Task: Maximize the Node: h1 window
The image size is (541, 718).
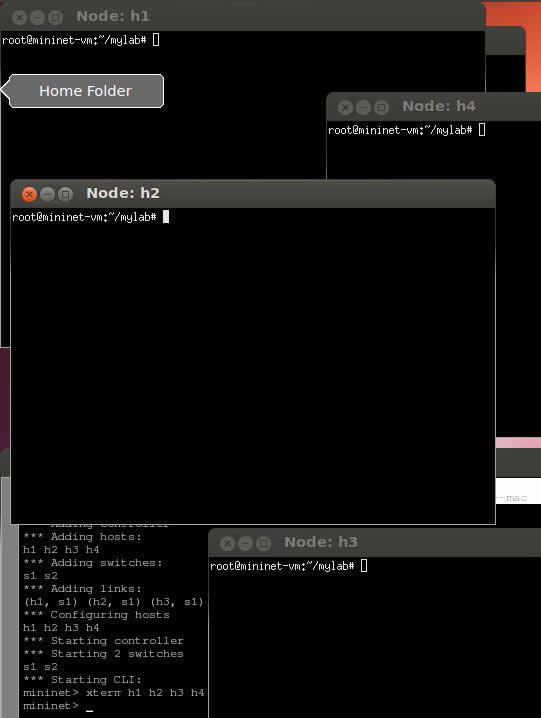Action: [x=55, y=17]
